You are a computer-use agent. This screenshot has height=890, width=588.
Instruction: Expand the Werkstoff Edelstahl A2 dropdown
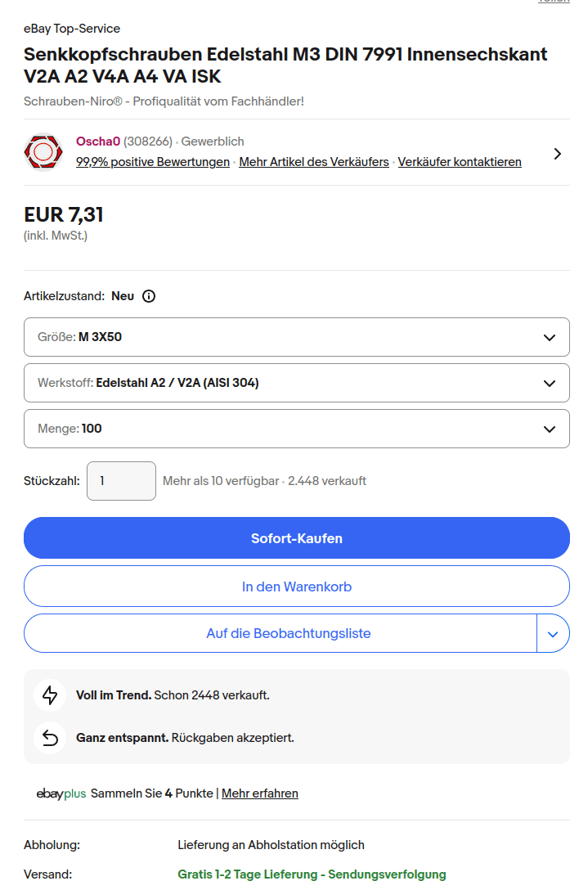coord(296,383)
